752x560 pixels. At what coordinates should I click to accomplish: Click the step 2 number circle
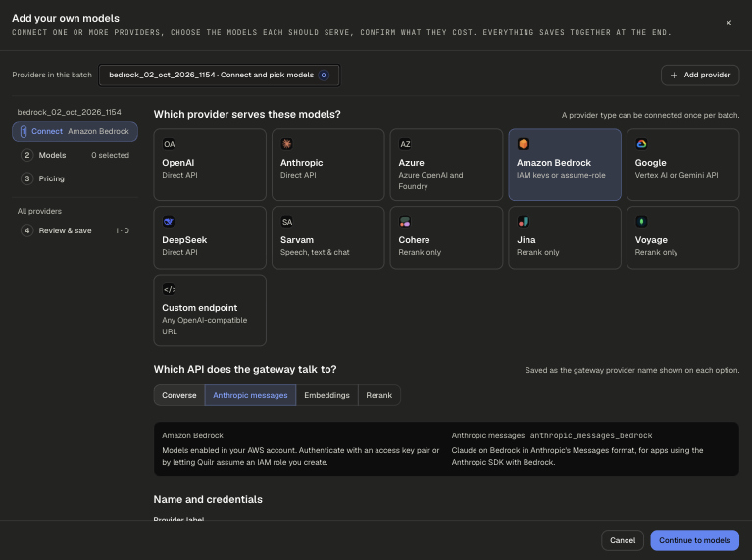coord(26,155)
